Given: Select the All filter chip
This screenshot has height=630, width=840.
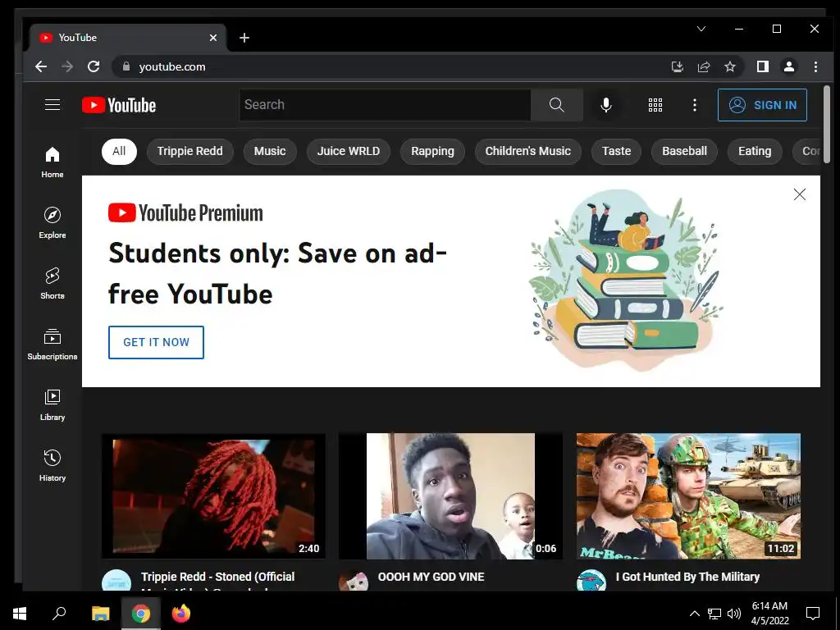Looking at the screenshot, I should [119, 152].
